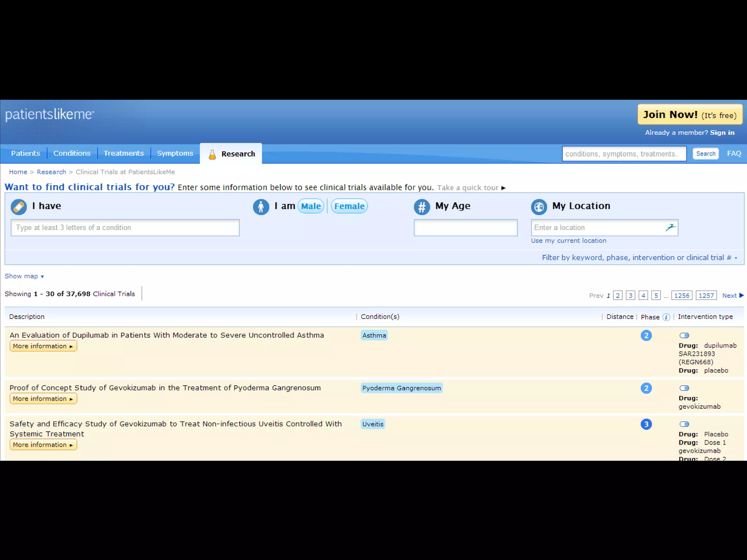Click the hash icon beside My Age

click(x=422, y=207)
